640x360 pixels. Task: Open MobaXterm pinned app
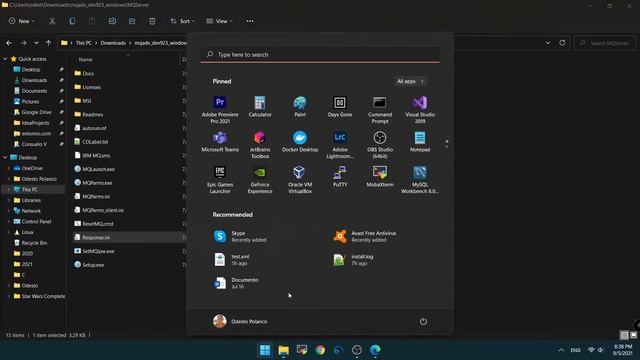click(x=380, y=177)
